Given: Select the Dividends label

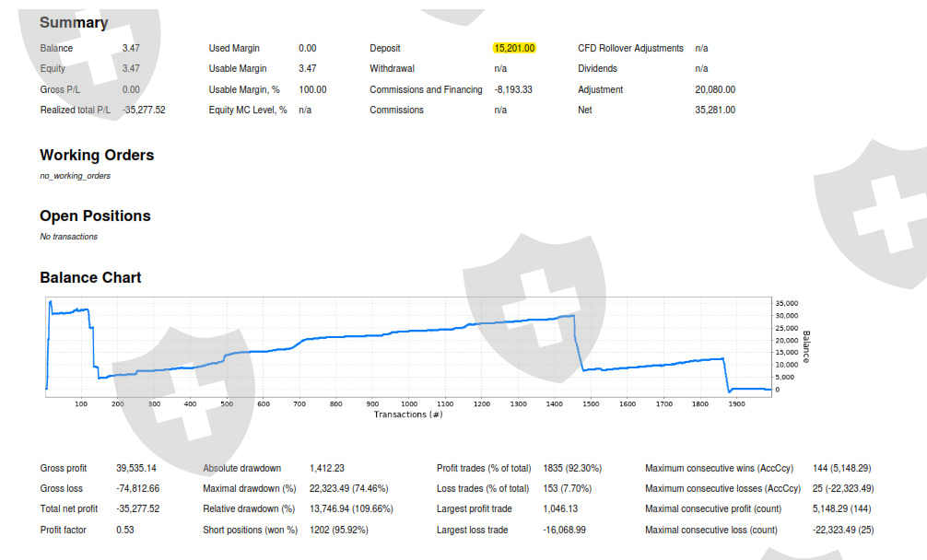Looking at the screenshot, I should point(597,68).
